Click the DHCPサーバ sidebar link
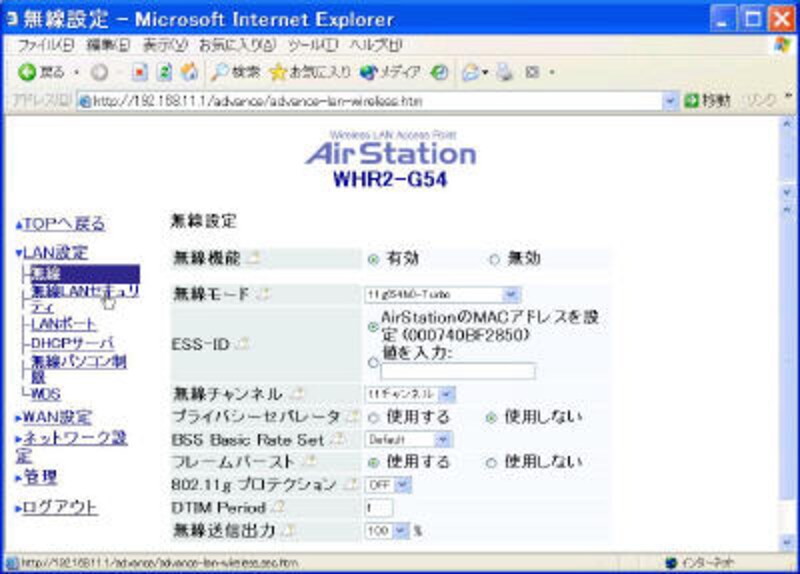Screen dimensions: 800x574 tap(72, 342)
